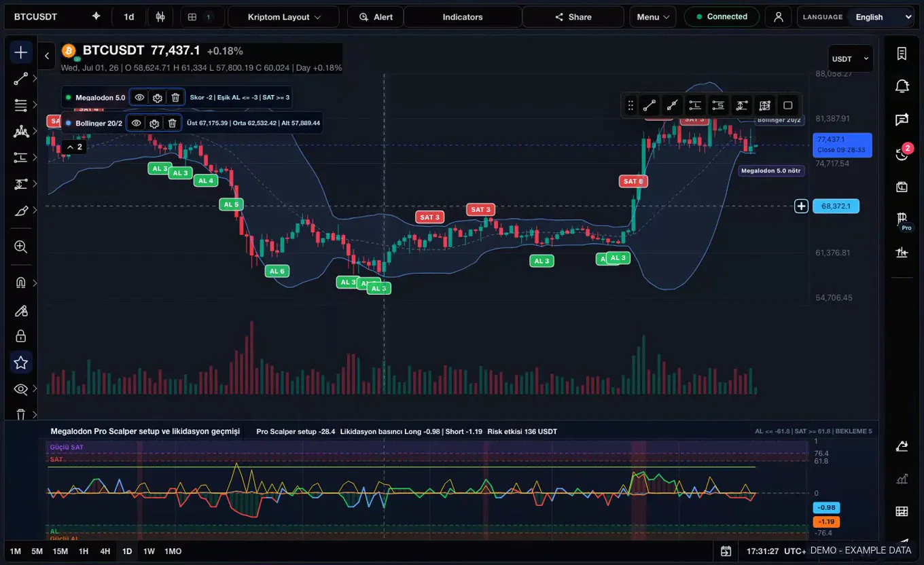Collapse the indicator legend showing 2
The width and height of the screenshot is (924, 565).
74,147
